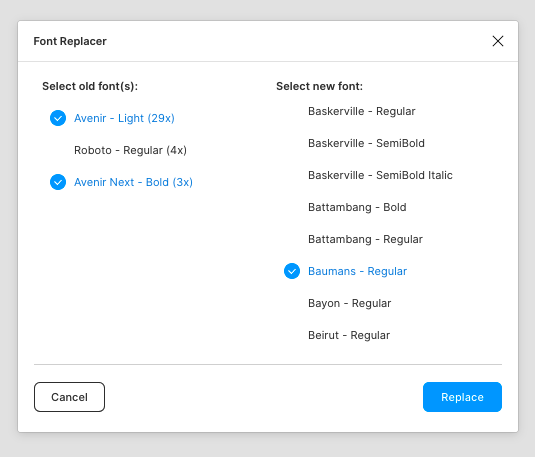
Task: Select Roboto - Regular (4x) old font
Action: tap(130, 150)
